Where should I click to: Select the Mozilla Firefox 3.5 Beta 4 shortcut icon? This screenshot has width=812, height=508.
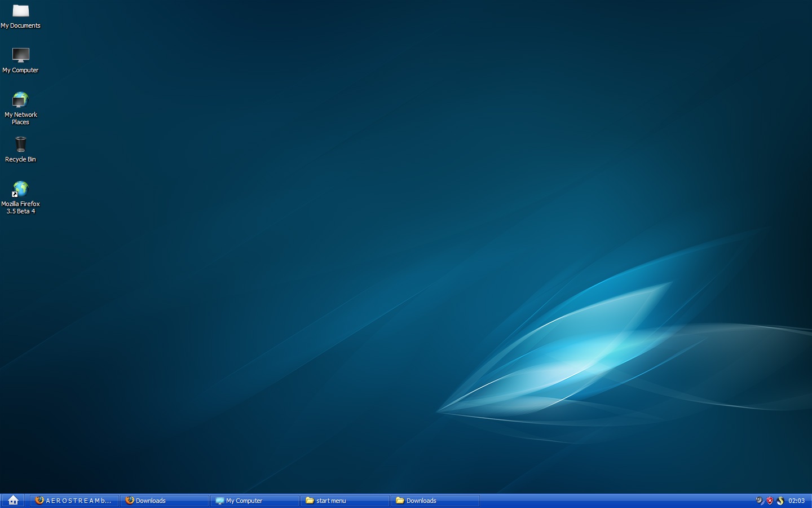tap(21, 189)
